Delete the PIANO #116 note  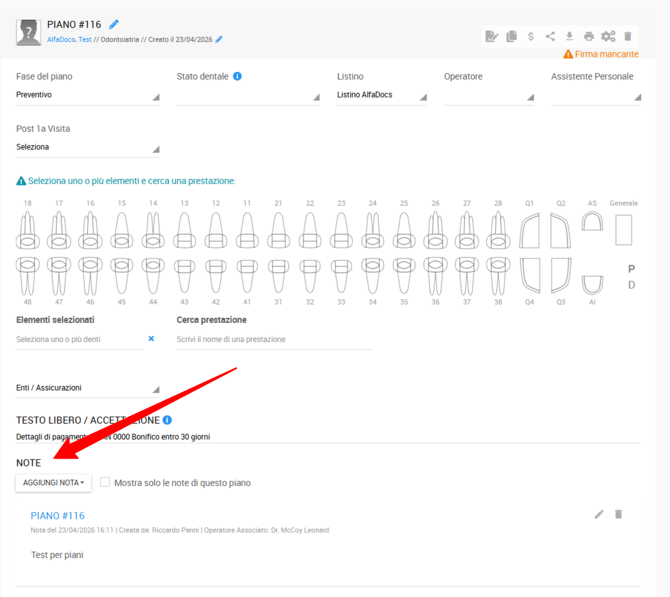(618, 514)
